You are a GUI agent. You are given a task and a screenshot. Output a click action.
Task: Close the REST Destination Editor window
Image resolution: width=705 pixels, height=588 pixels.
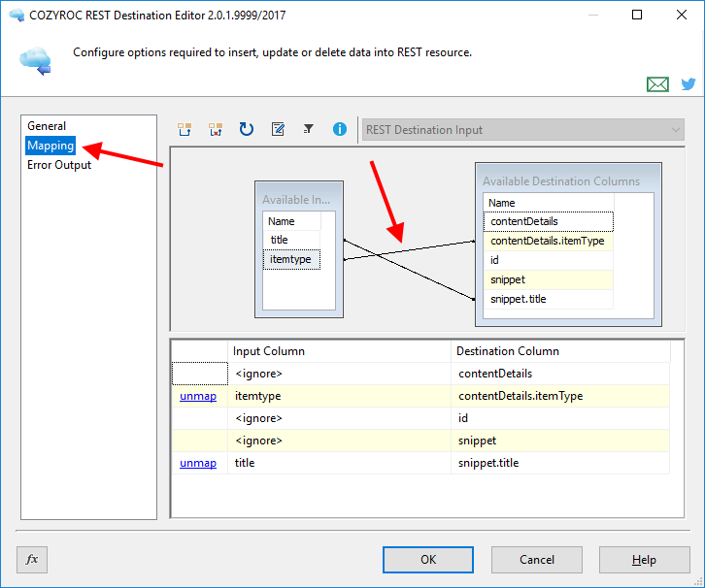(682, 15)
